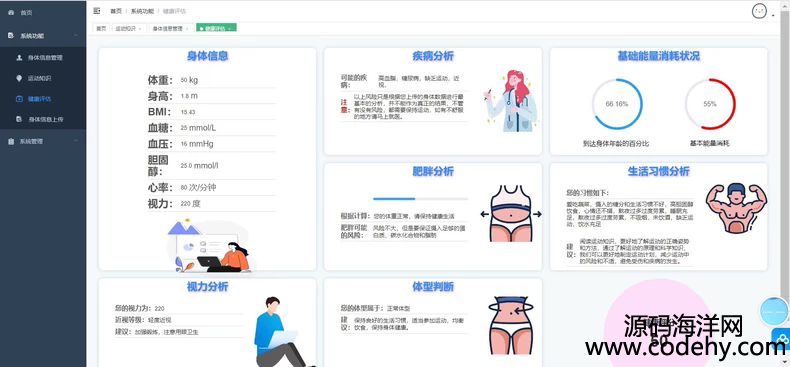Click the user avatar icon at top right
Screen dimensions: 790x367
(759, 11)
